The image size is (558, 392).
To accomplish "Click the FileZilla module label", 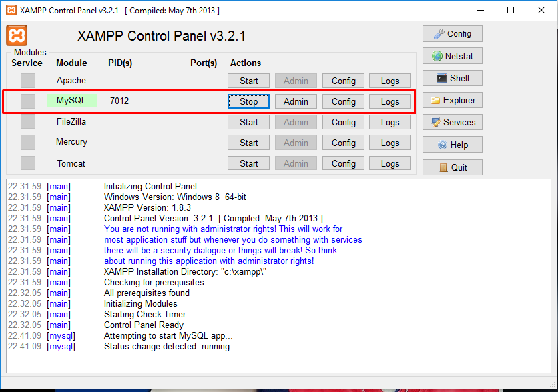I will coord(71,121).
